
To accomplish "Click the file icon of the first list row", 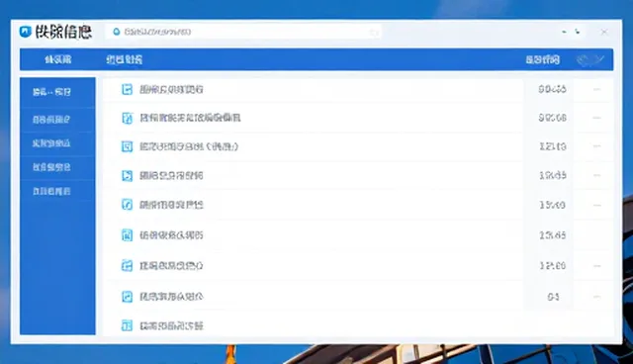I will click(127, 89).
